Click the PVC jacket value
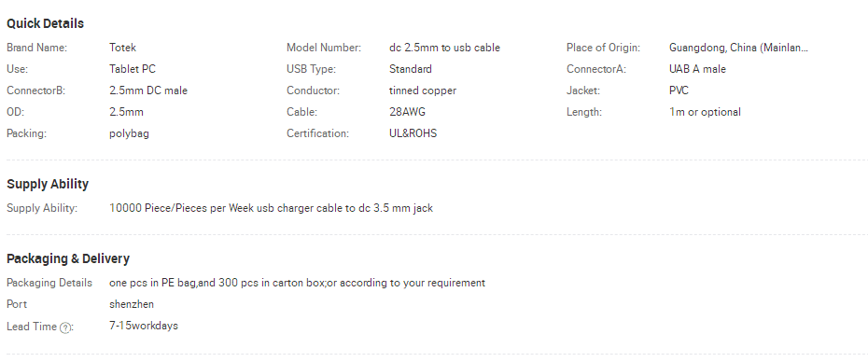This screenshot has width=868, height=362. (679, 90)
